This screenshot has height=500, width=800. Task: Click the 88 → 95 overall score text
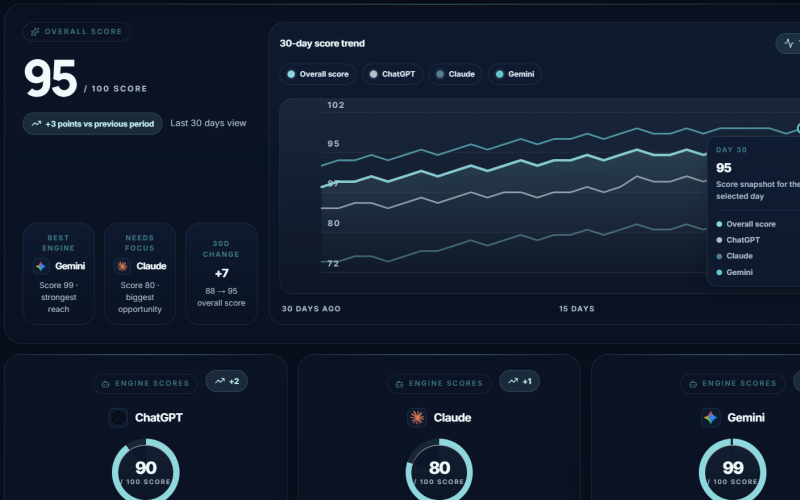tap(221, 297)
